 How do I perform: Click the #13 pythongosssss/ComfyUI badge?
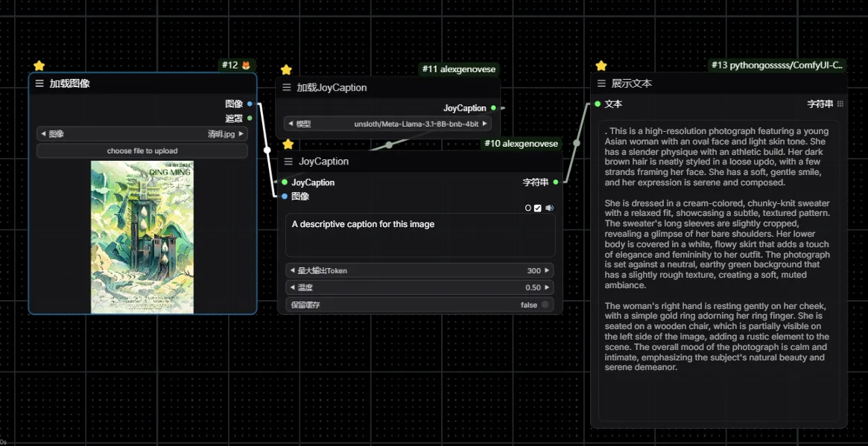(x=778, y=66)
